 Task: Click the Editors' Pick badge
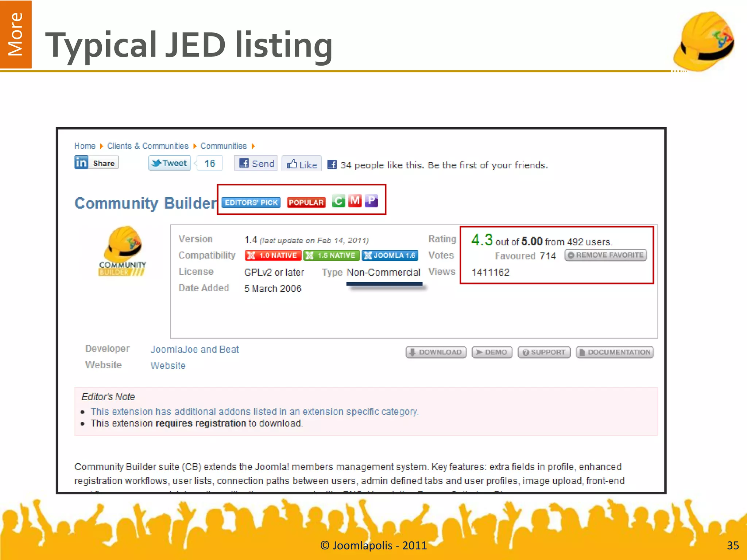(251, 202)
